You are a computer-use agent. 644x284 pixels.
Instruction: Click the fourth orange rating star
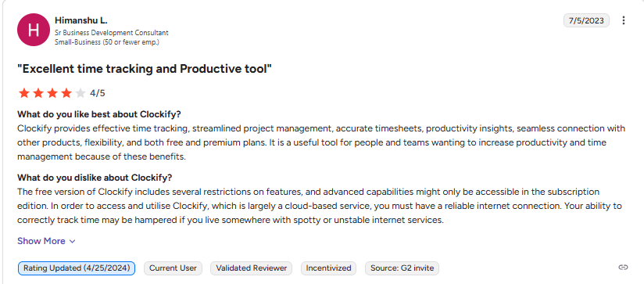click(66, 93)
